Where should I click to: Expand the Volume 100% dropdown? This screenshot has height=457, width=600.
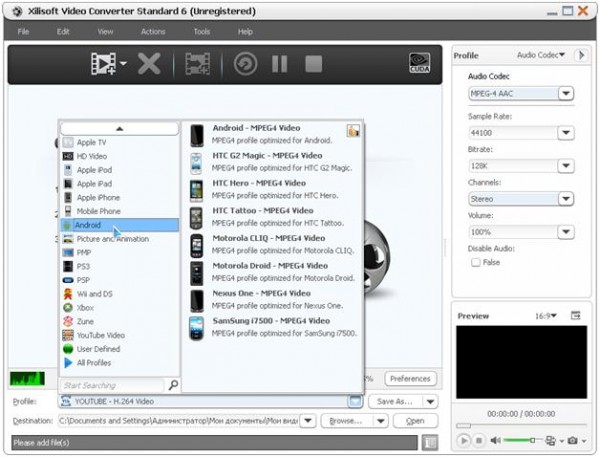coord(566,232)
